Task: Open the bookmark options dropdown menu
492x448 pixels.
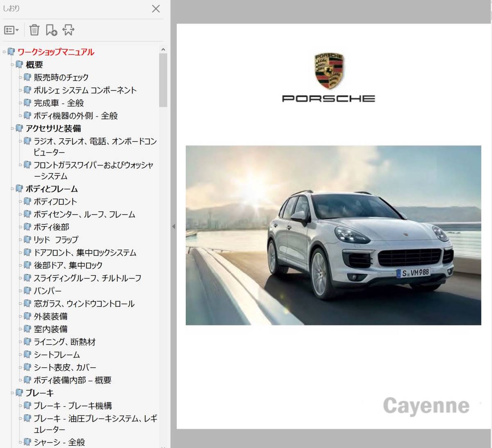Action: point(11,30)
